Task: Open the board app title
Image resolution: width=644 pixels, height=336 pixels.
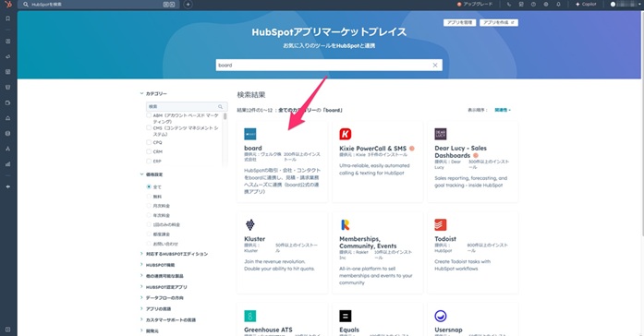Action: click(x=253, y=148)
